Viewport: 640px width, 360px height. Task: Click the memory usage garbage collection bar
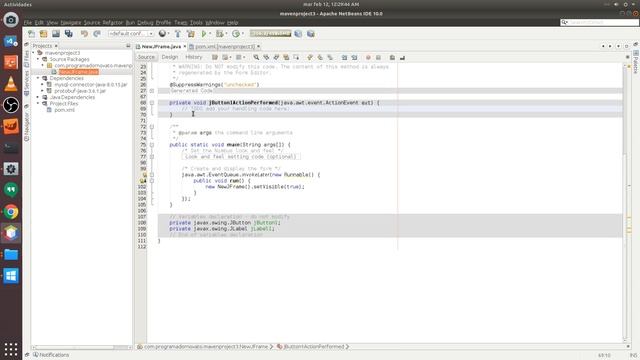click(x=270, y=33)
